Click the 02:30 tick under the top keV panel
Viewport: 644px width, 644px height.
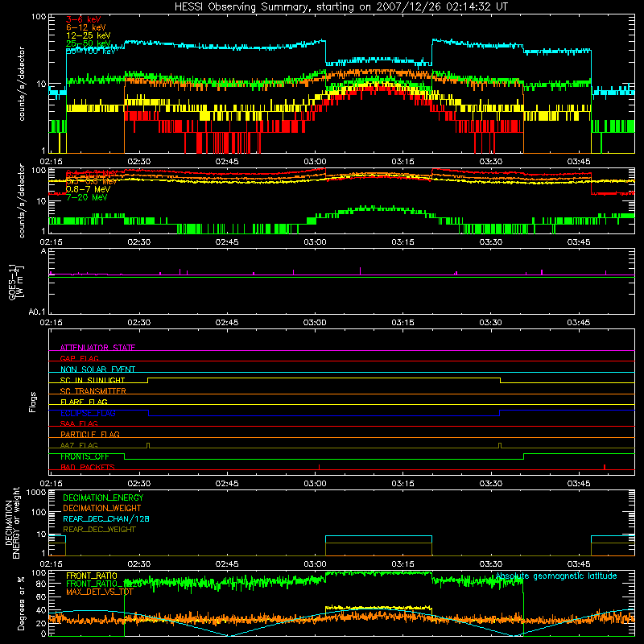coord(139,162)
